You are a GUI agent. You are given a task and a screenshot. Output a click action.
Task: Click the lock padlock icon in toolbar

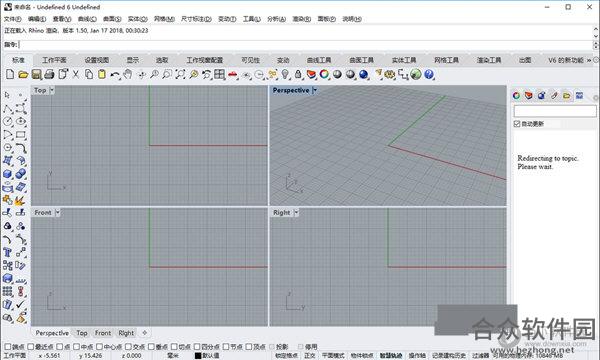click(x=298, y=74)
